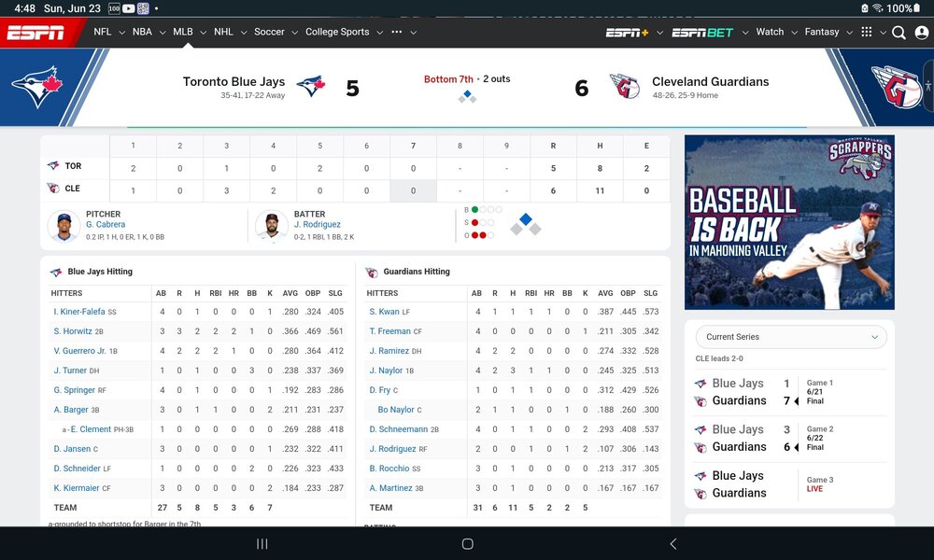Open the search magnifier icon
934x560 pixels.
tap(899, 33)
